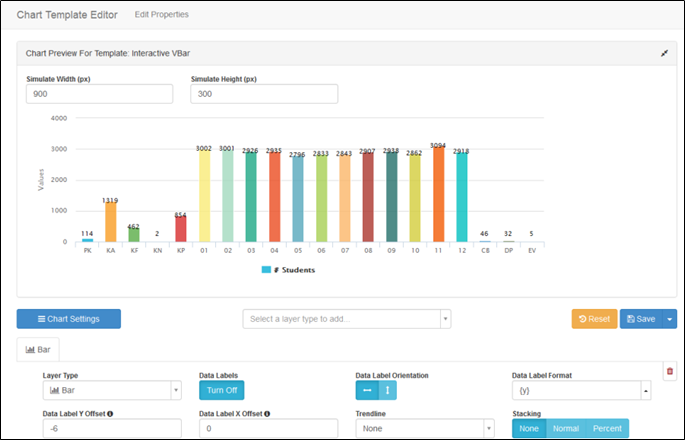Open the Save button dropdown arrow
685x440 pixels.
670,319
